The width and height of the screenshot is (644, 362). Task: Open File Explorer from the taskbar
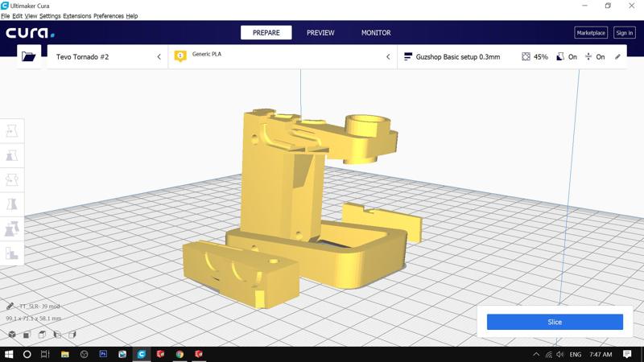tap(65, 354)
